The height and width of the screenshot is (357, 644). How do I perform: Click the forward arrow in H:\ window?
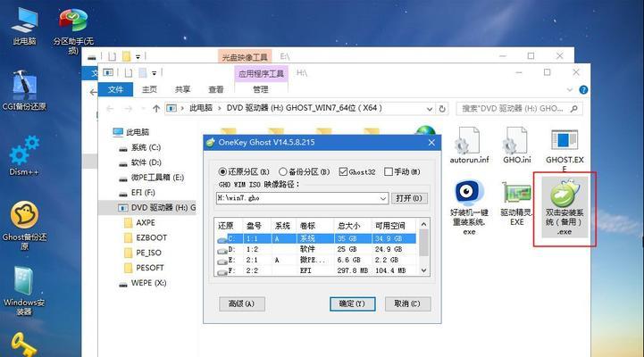(x=129, y=109)
